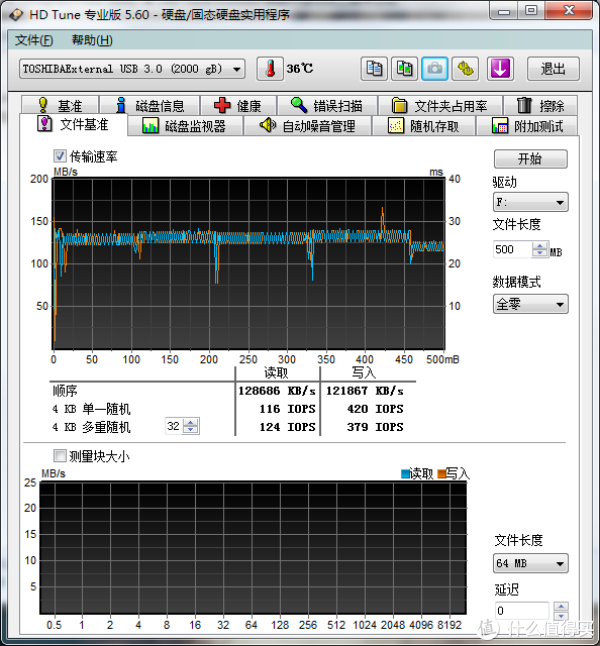Enable the 测量块大小 checkbox
Screen dimensions: 600x646
click(x=60, y=456)
